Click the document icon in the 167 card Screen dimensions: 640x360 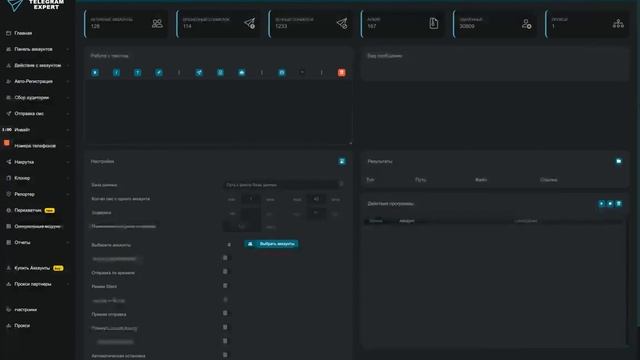434,23
